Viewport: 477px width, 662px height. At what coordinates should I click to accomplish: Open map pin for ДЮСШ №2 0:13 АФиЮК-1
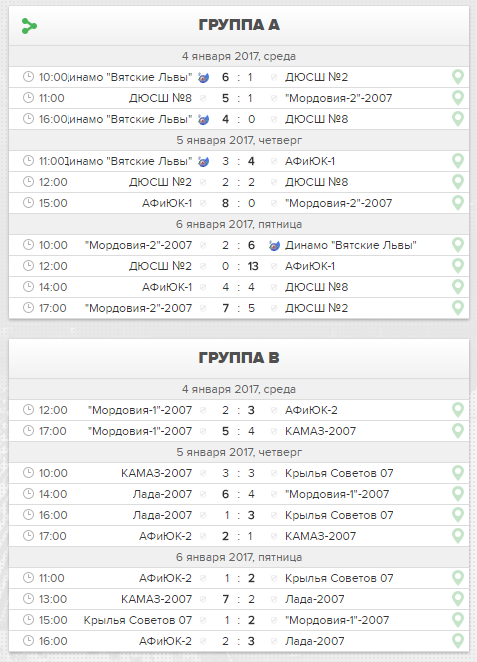point(458,266)
